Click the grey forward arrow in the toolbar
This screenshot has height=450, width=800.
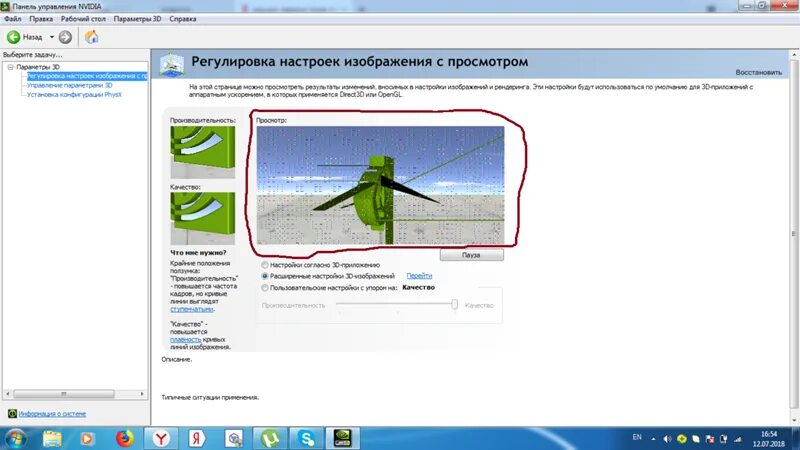pos(65,37)
